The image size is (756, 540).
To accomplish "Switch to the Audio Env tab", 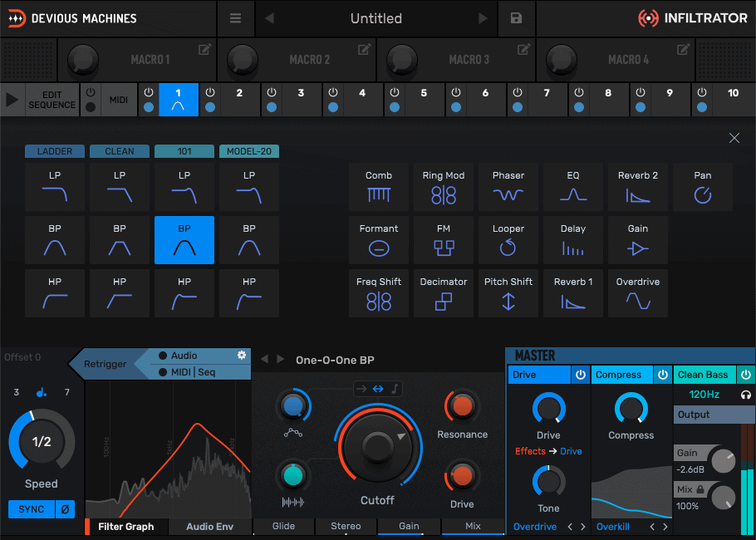I will (x=209, y=527).
